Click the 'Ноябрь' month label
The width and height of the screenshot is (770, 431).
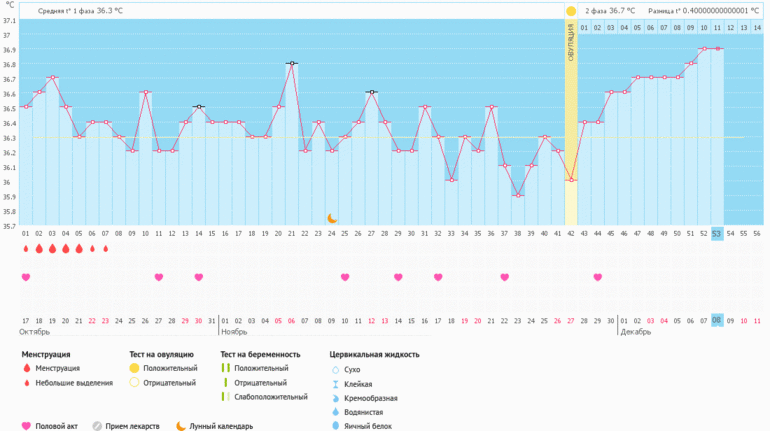tap(234, 331)
